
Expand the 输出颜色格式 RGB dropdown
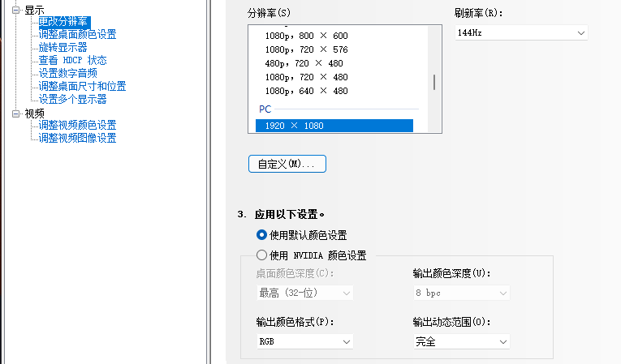tap(304, 341)
